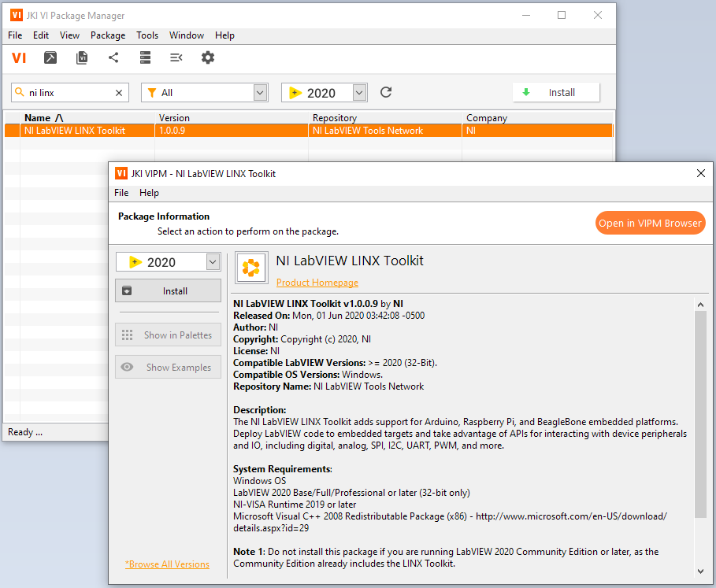
Task: Click the repository manager stacked-bars icon
Action: (x=145, y=57)
